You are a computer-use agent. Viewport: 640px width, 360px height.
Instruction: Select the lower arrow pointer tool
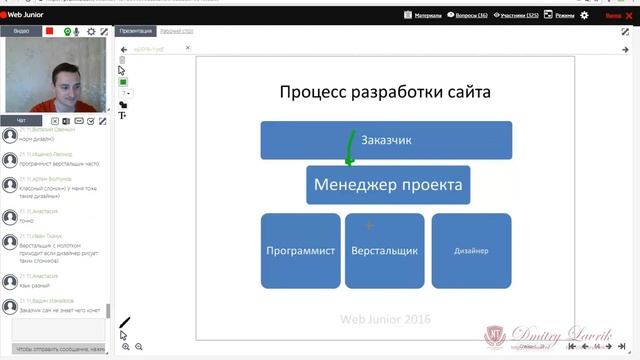coord(123,335)
